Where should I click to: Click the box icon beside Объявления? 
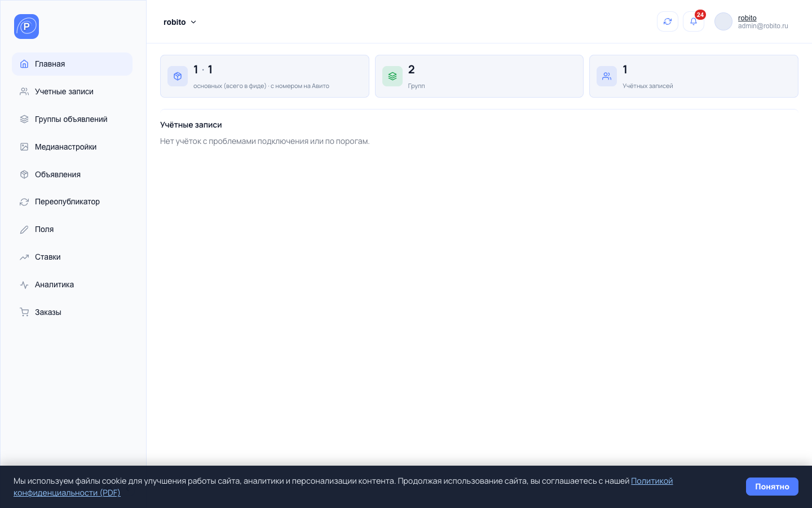click(x=24, y=174)
